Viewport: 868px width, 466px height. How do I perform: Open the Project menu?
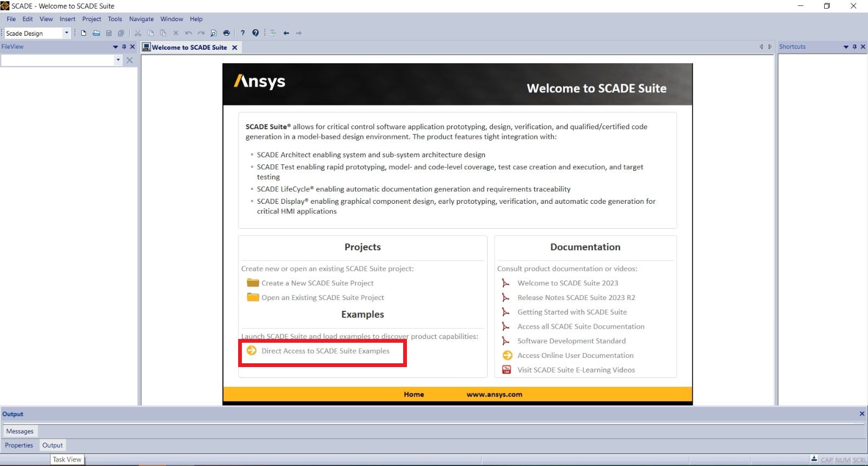[x=91, y=19]
